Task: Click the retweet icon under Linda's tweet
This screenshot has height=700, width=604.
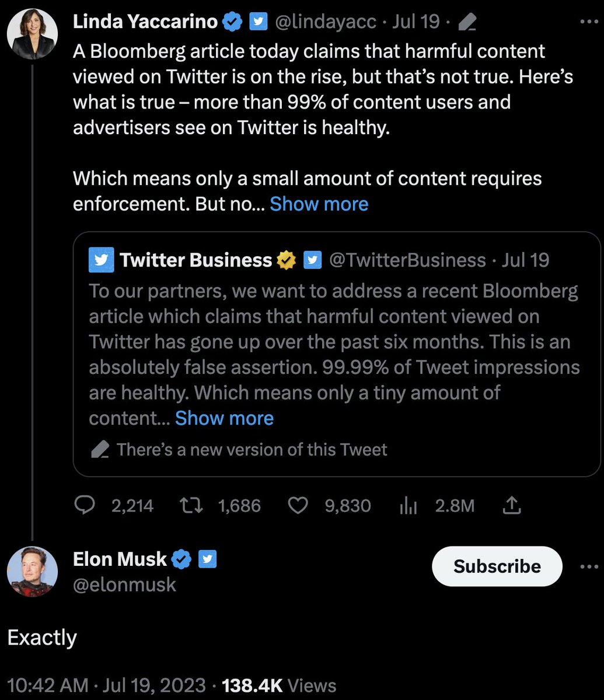Action: click(x=190, y=505)
